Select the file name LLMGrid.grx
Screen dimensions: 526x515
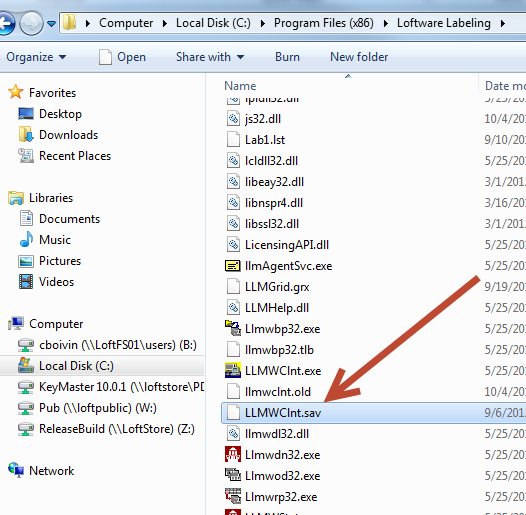(277, 287)
